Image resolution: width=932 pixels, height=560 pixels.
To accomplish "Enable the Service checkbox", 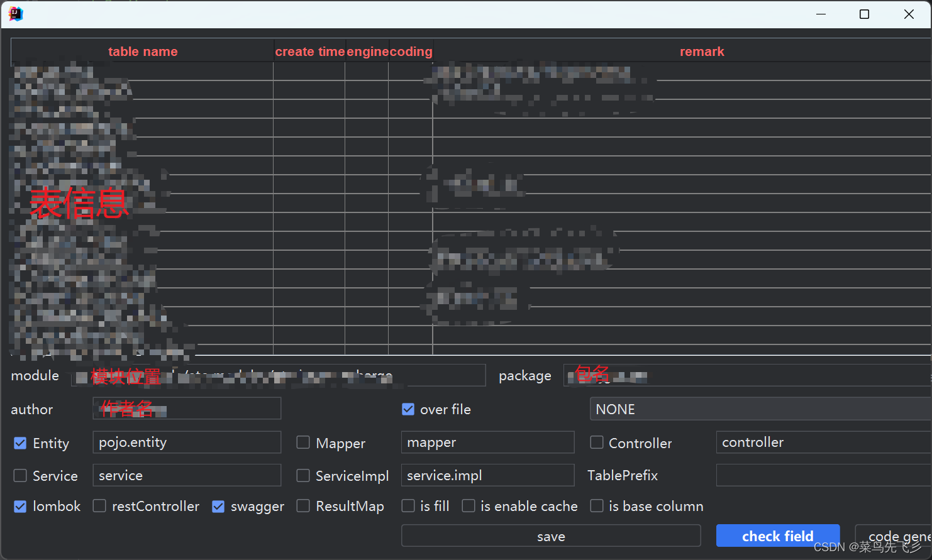I will click(19, 475).
